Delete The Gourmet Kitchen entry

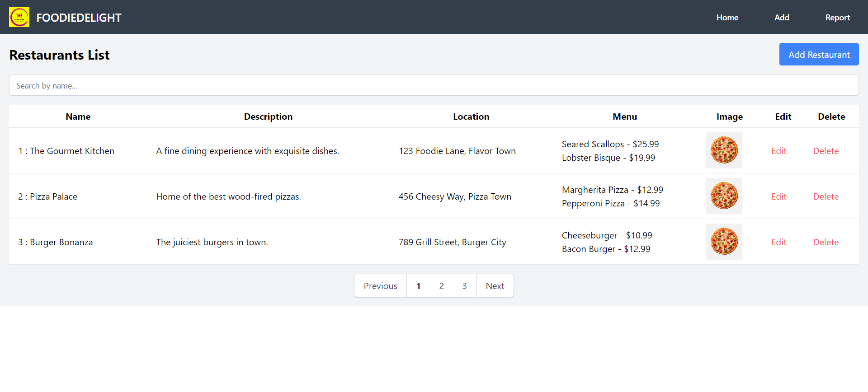826,151
